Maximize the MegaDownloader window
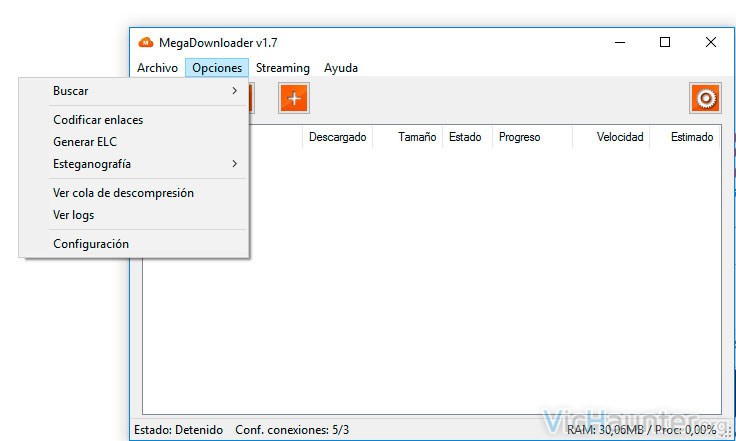Image resolution: width=736 pixels, height=441 pixels. pyautogui.click(x=665, y=43)
